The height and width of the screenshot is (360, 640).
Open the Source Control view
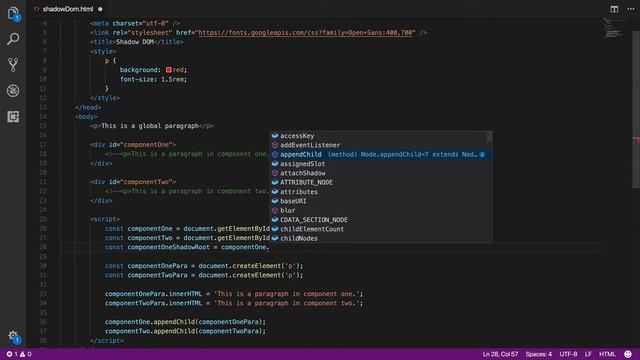coord(13,65)
